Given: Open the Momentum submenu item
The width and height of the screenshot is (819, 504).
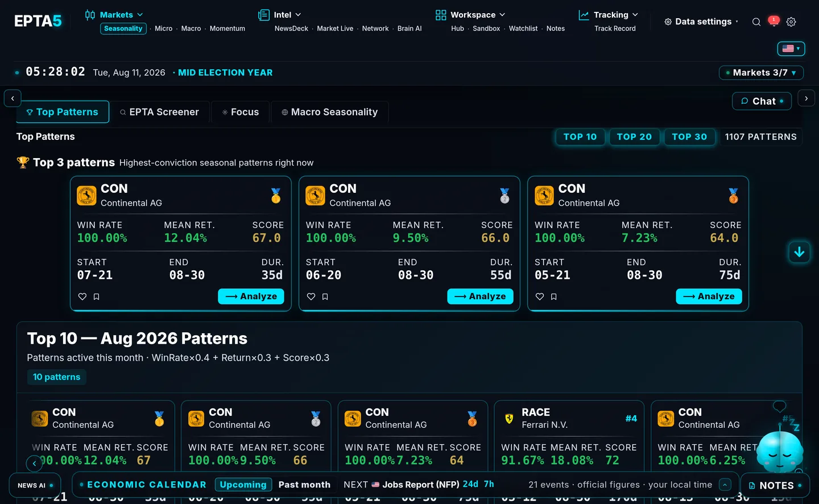Looking at the screenshot, I should point(227,28).
